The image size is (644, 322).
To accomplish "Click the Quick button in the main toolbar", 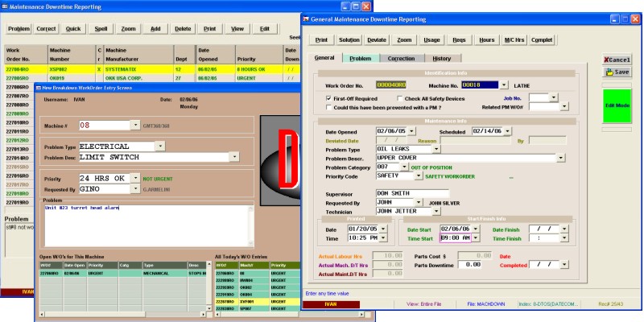I will [x=73, y=28].
